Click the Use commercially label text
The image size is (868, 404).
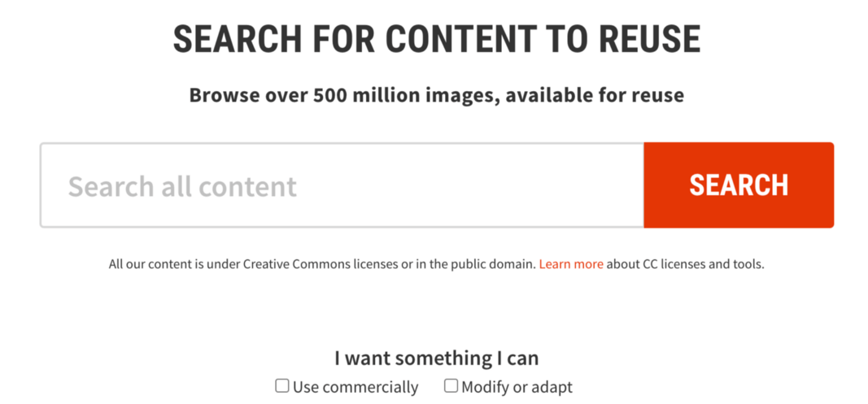pyautogui.click(x=355, y=387)
